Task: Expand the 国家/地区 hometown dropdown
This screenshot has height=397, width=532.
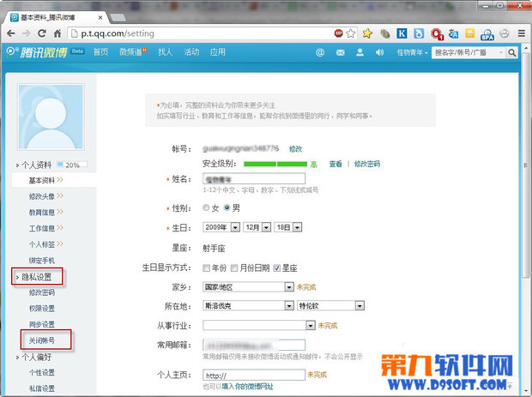Action: 247,286
